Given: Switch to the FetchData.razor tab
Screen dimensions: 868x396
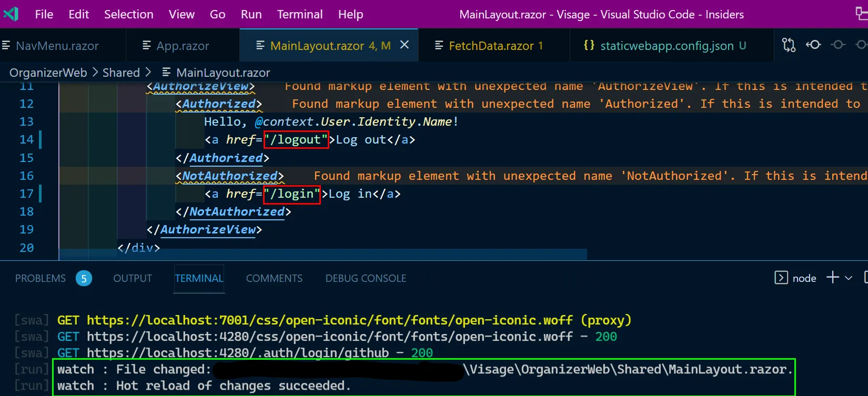Looking at the screenshot, I should pyautogui.click(x=491, y=46).
